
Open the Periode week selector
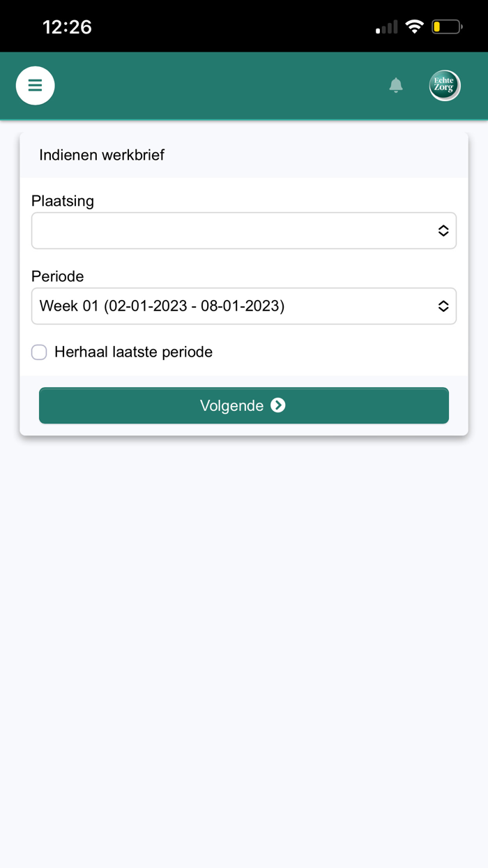230,306
